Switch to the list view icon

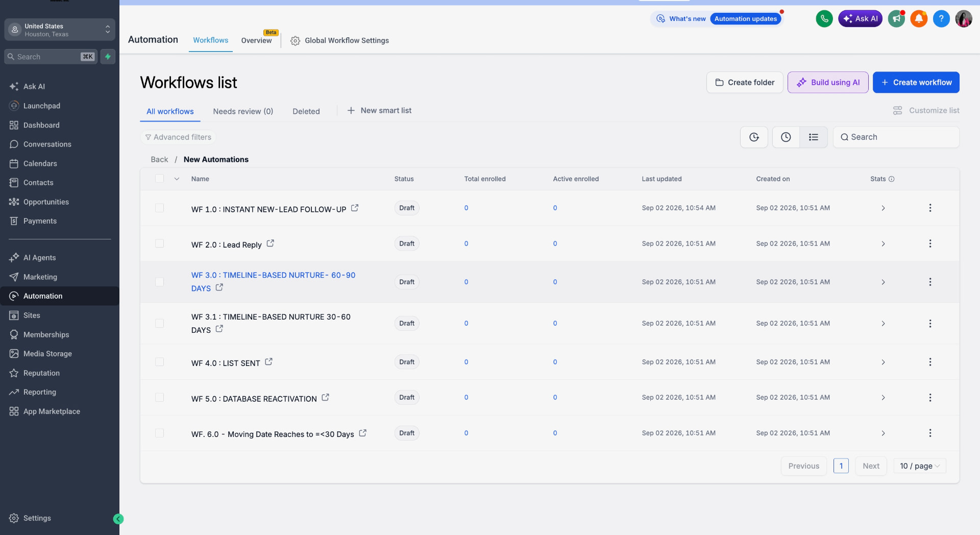pos(814,137)
